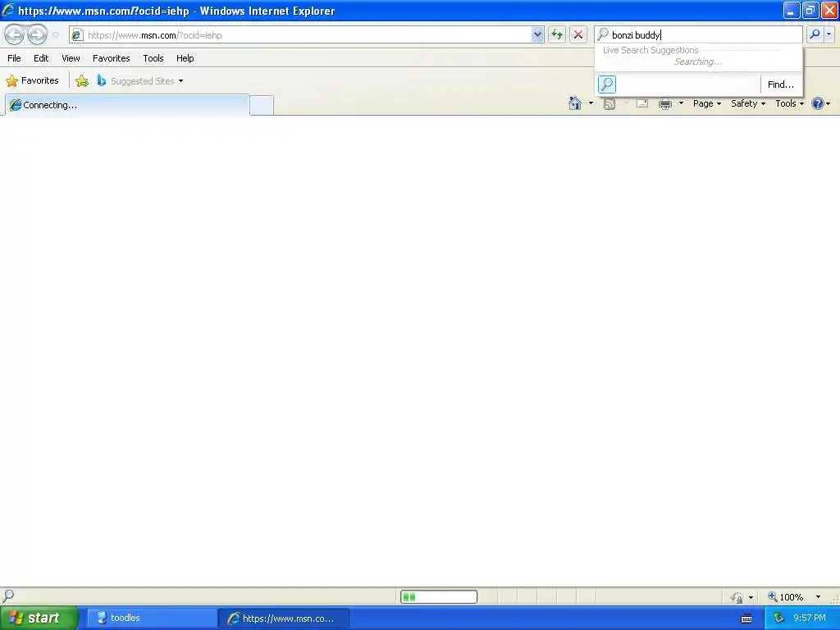Open the Favorites menu in menu bar
Screen dimensions: 840x630
[x=112, y=58]
